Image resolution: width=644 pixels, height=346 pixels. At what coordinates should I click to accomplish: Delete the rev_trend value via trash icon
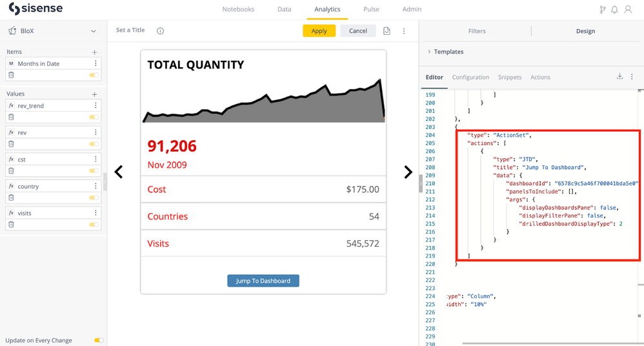pyautogui.click(x=11, y=117)
